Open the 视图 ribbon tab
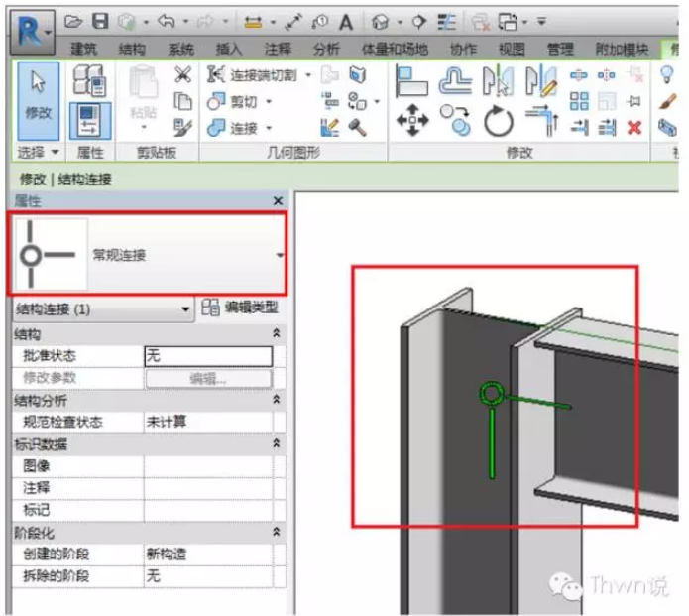 (x=512, y=49)
